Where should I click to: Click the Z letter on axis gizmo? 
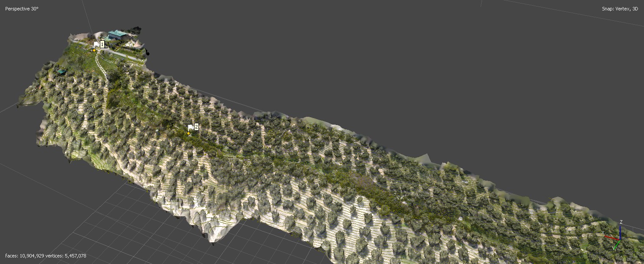(621, 222)
